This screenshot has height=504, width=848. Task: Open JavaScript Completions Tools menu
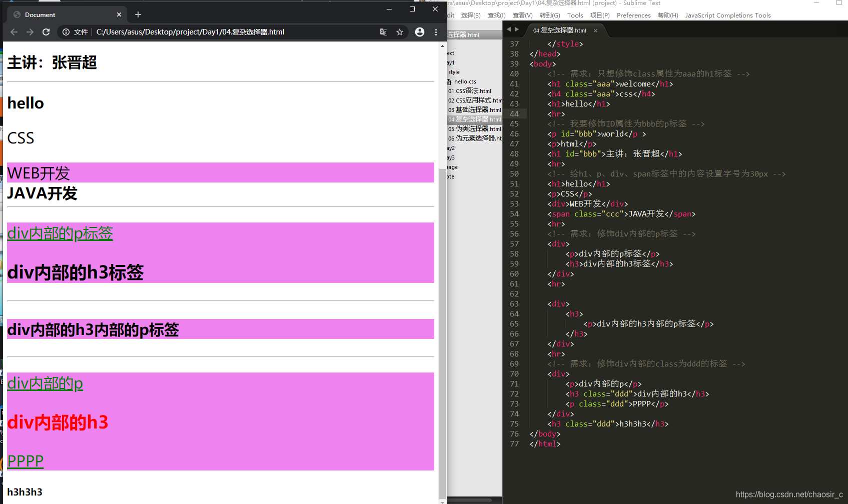[728, 15]
